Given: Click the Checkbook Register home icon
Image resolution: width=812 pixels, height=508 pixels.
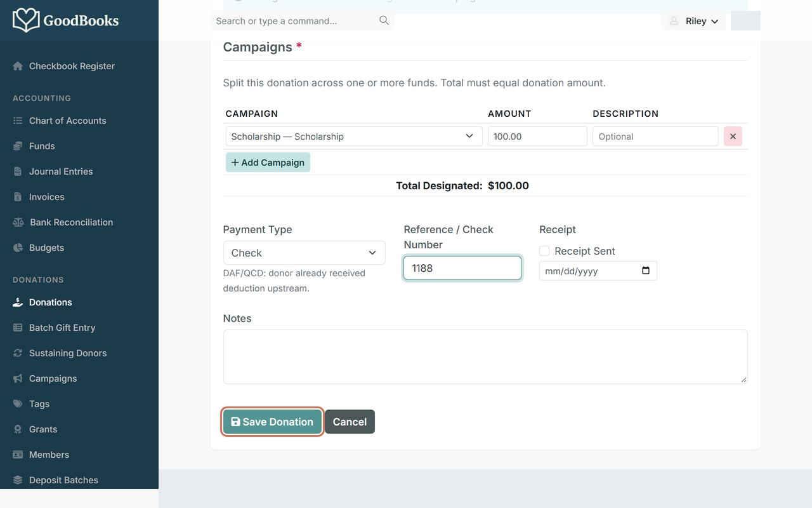Looking at the screenshot, I should point(18,66).
